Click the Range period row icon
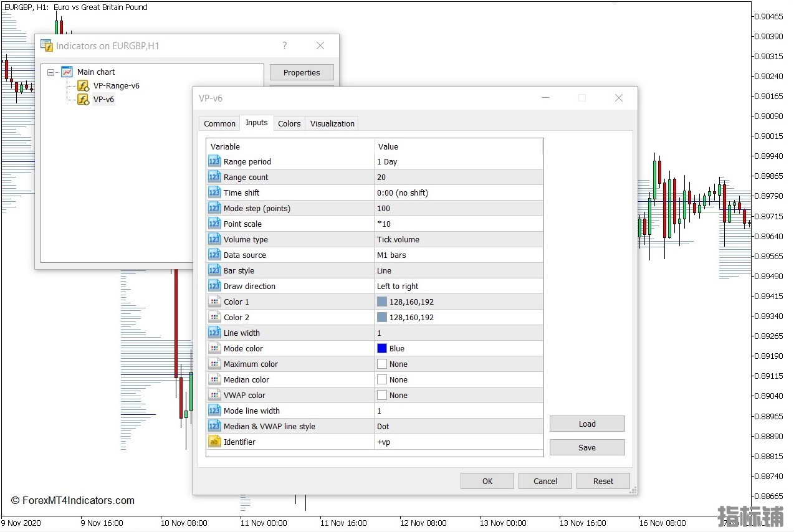The height and width of the screenshot is (532, 794). 214,161
